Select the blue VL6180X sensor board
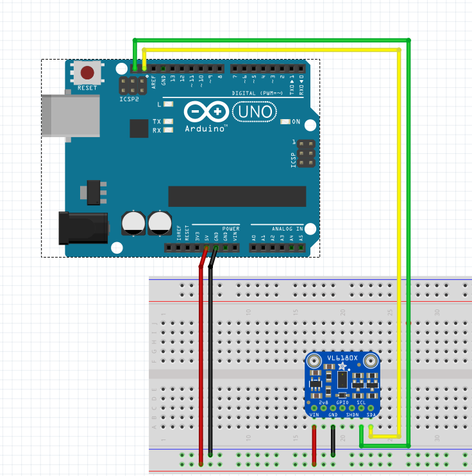This screenshot has width=472, height=476. (x=343, y=382)
